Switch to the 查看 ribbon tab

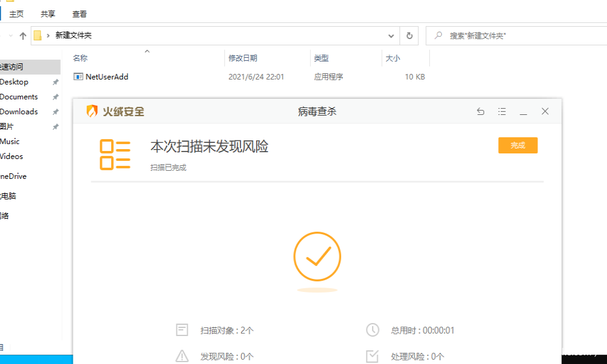click(x=80, y=14)
